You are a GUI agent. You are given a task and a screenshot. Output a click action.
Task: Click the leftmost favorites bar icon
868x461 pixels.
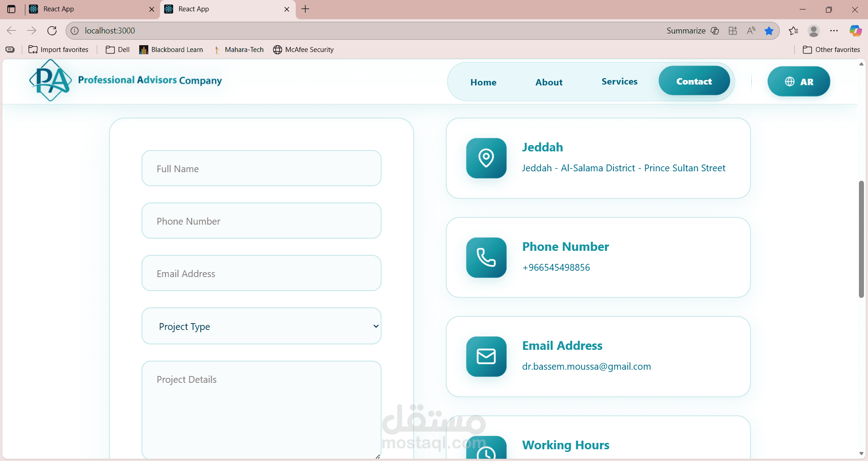(x=10, y=50)
